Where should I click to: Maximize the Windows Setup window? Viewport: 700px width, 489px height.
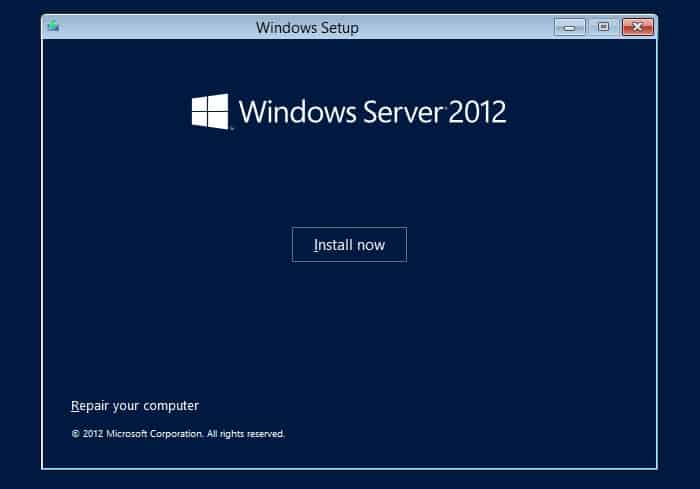pos(603,27)
